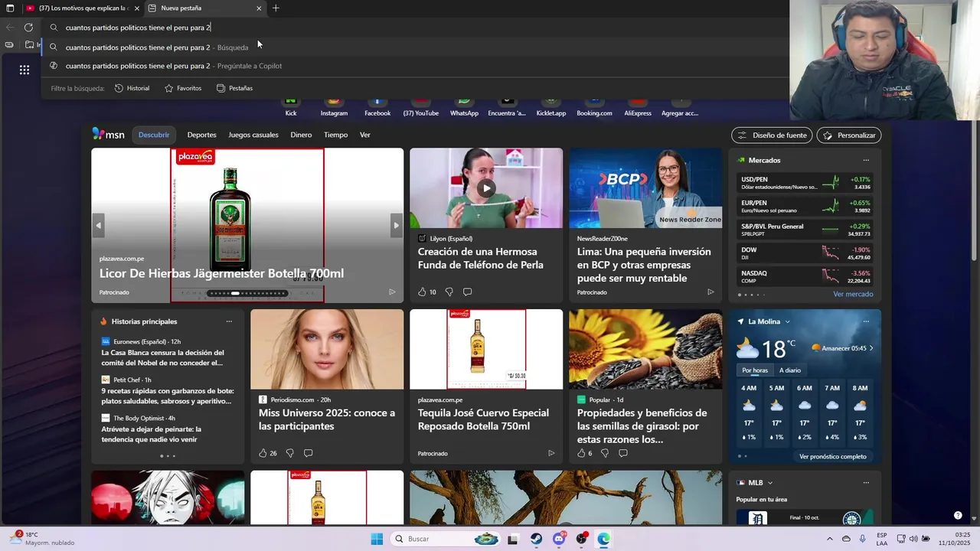Screen dimensions: 980x551
Task: Open the (37) YouTube quick link
Action: (x=421, y=107)
